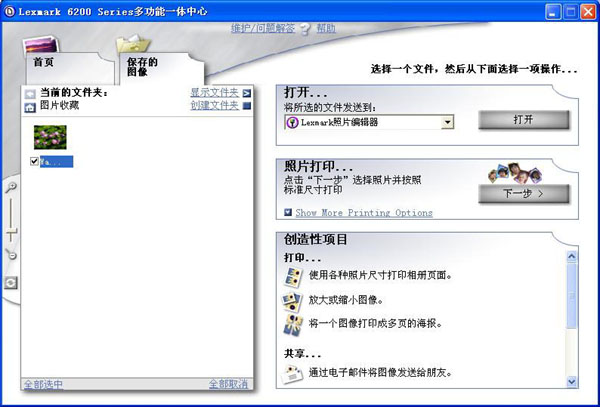The height and width of the screenshot is (407, 600).
Task: Select the flower image thumbnail
Action: [x=49, y=135]
